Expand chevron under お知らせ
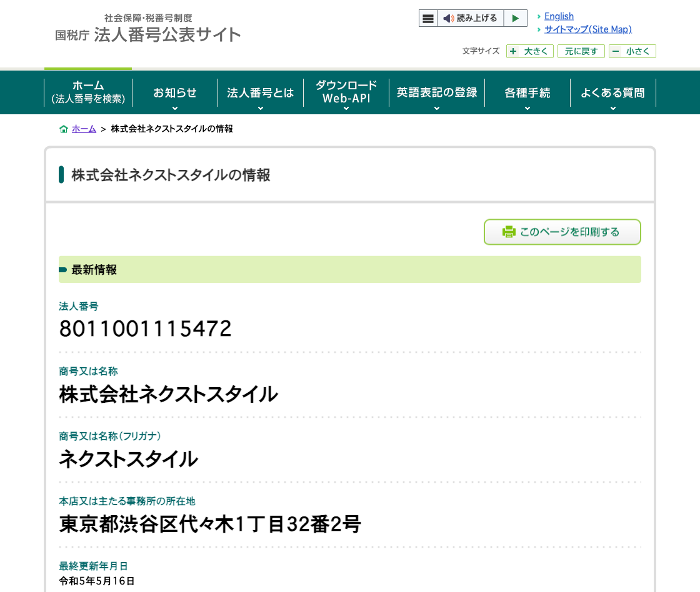Viewport: 700px width, 592px height. [175, 109]
